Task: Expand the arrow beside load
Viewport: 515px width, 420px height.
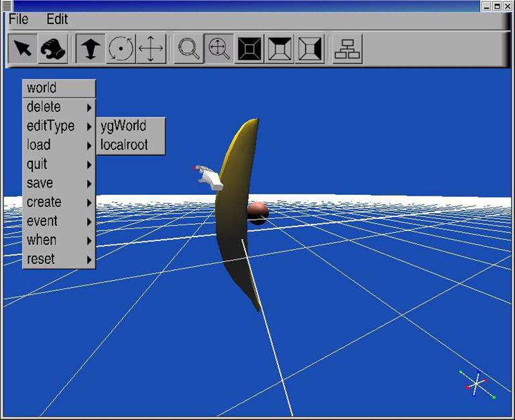Action: pos(89,145)
